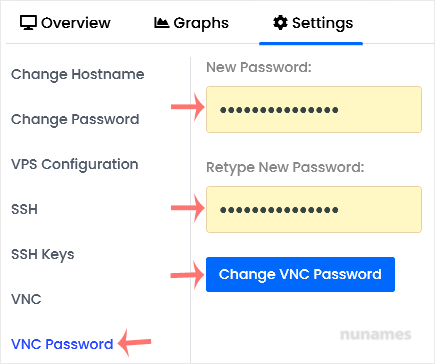Click the New Password label
This screenshot has height=364, width=435.
click(x=259, y=67)
